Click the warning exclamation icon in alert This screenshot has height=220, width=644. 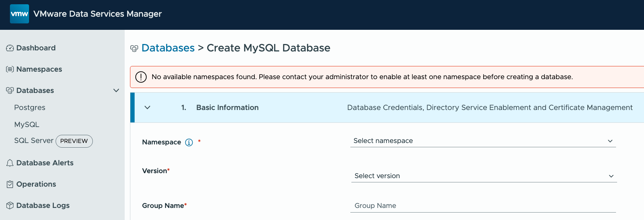point(141,77)
